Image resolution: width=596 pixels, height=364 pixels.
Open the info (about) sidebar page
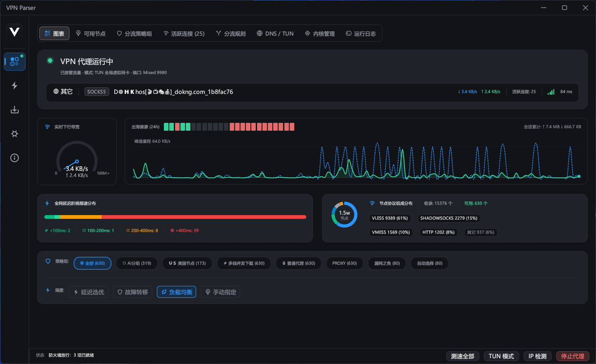click(x=14, y=158)
